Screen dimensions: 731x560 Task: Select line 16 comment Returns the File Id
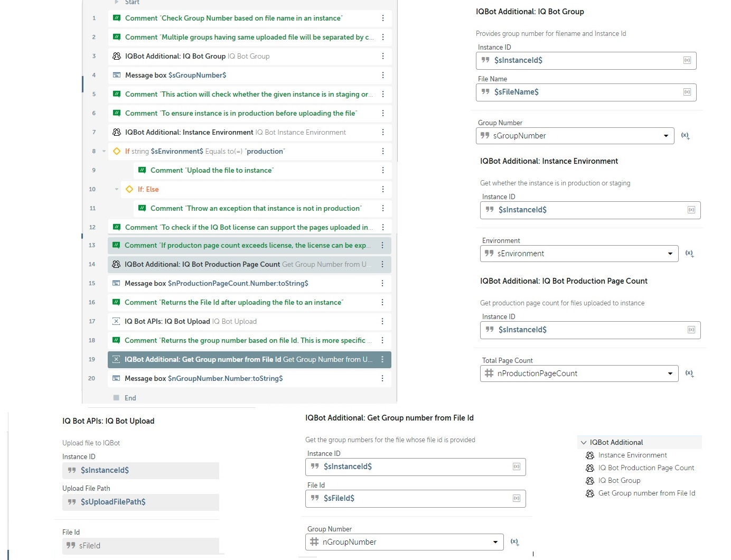coord(249,302)
